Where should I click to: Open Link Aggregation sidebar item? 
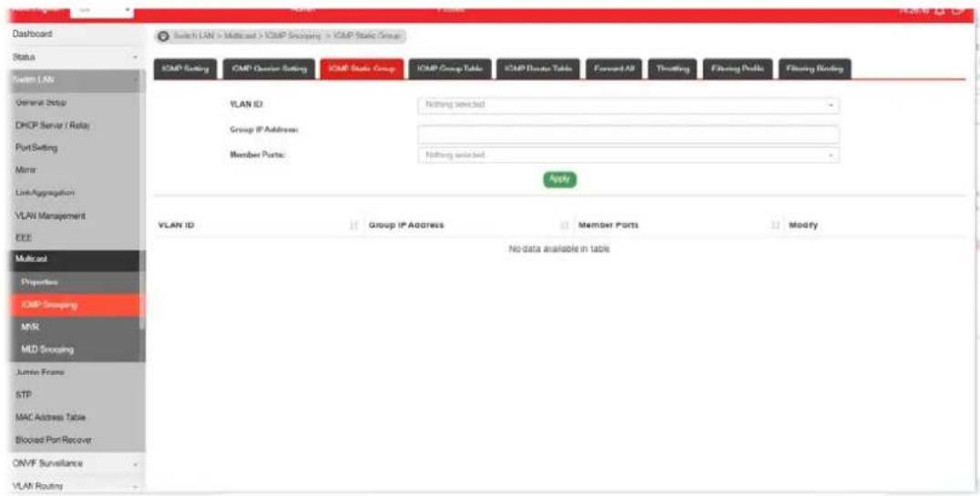75,193
